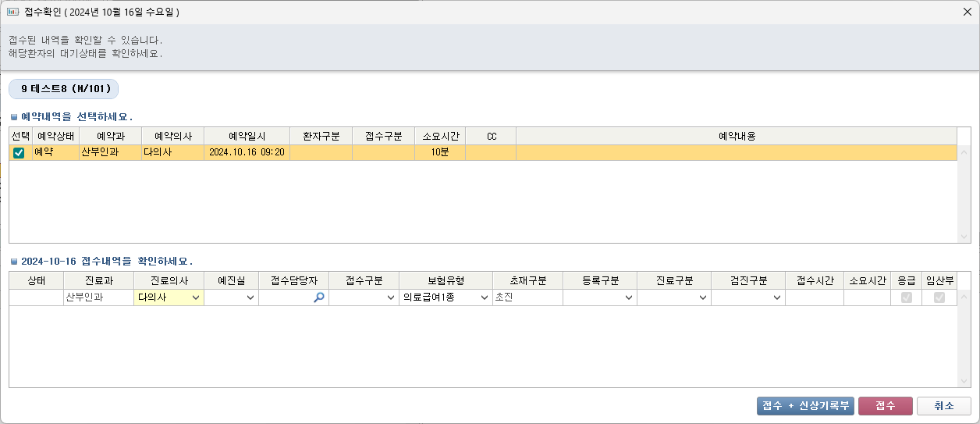Viewport: 980px width, 424px height.
Task: Click the 접수 + 신상기록부 button
Action: [x=806, y=406]
